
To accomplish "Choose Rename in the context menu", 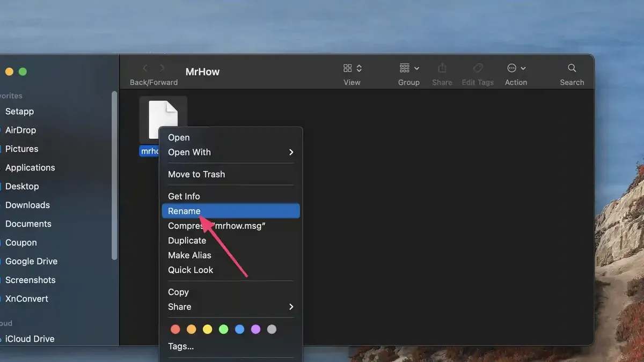I will [x=231, y=211].
